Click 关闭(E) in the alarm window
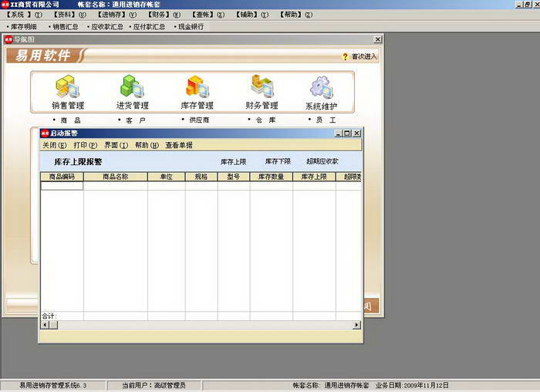The height and width of the screenshot is (392, 540). pos(55,145)
